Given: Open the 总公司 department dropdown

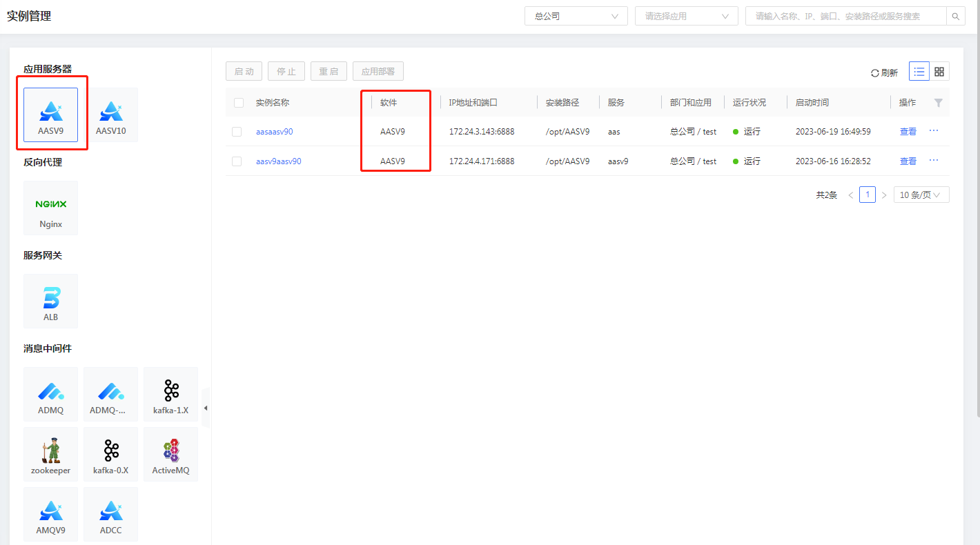Looking at the screenshot, I should click(x=576, y=16).
